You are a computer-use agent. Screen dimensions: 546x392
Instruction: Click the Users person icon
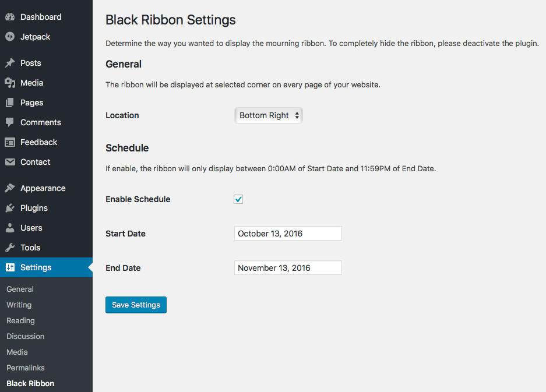pyautogui.click(x=10, y=228)
